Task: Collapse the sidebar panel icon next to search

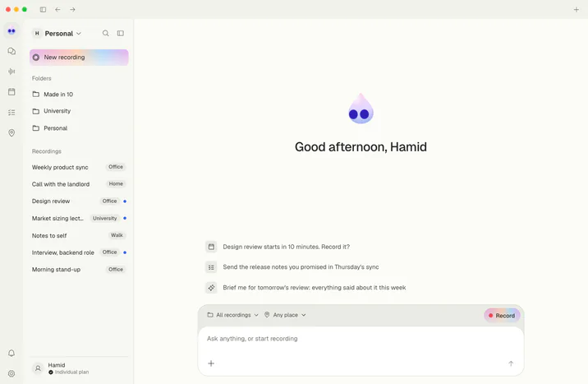Action: (121, 33)
